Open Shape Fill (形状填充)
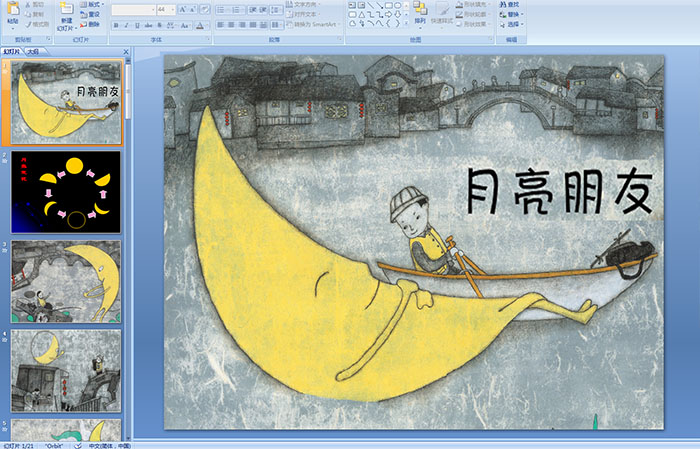700x449 pixels. (x=475, y=4)
